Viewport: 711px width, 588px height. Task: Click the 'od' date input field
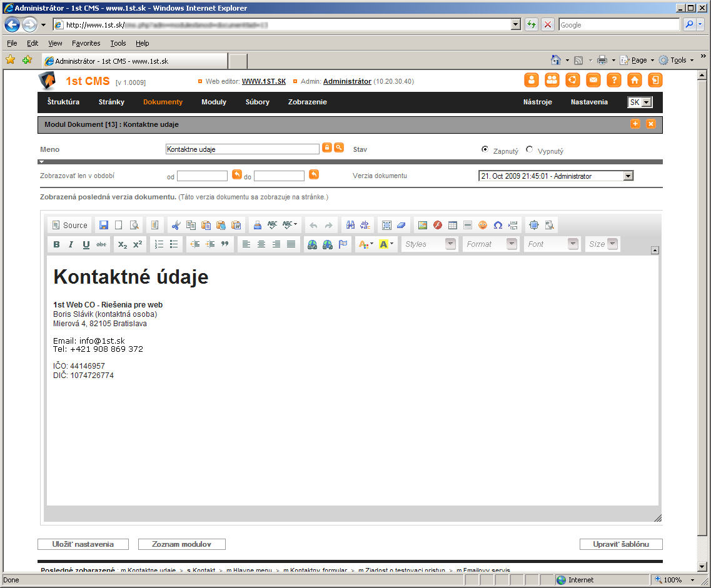[202, 176]
